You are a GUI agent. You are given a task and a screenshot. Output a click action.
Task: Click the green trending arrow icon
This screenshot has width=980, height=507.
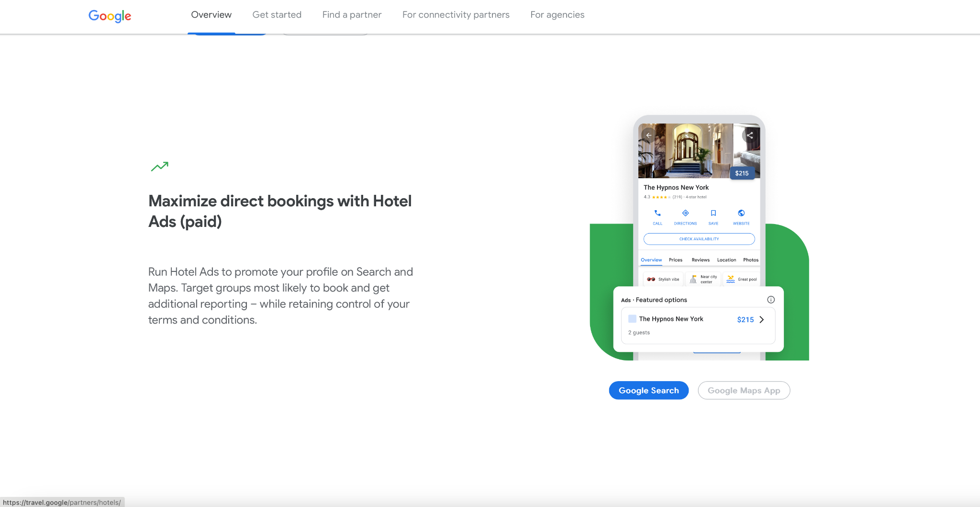(159, 166)
